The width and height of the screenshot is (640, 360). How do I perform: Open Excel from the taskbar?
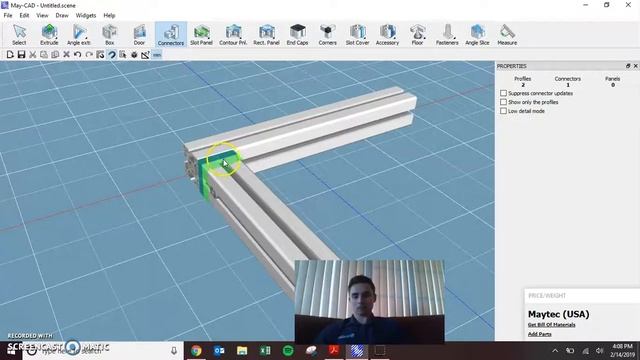click(265, 351)
